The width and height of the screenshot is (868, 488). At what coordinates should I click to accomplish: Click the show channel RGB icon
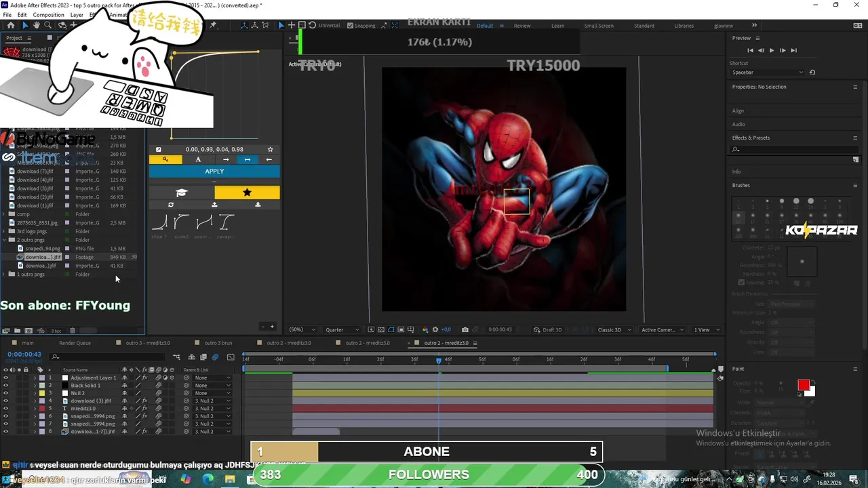tap(425, 330)
